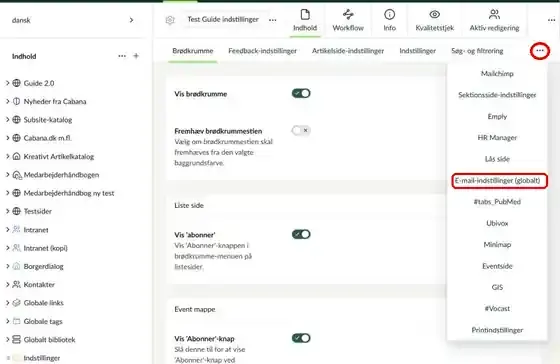Toggle the more-tabs ellipsis button

click(x=540, y=51)
